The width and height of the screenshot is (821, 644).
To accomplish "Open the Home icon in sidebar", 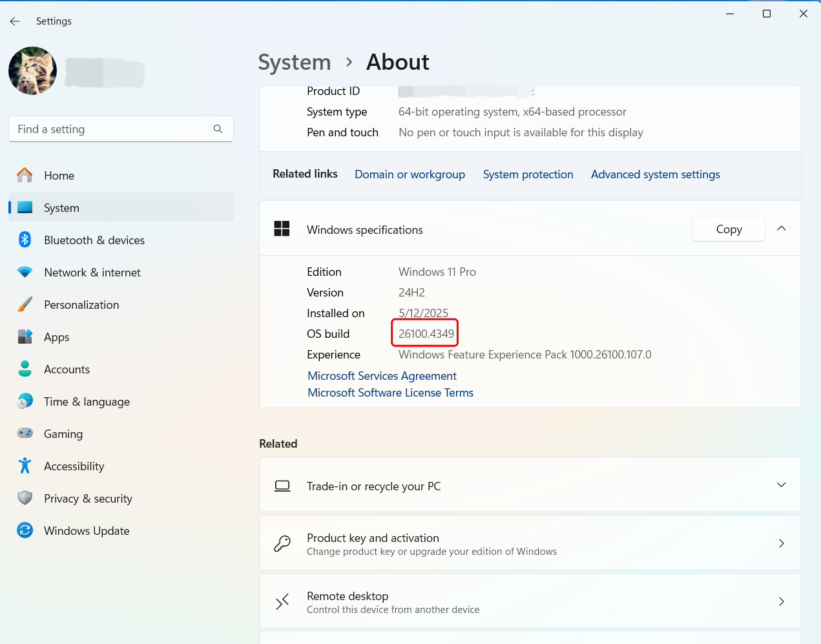I will 24,175.
